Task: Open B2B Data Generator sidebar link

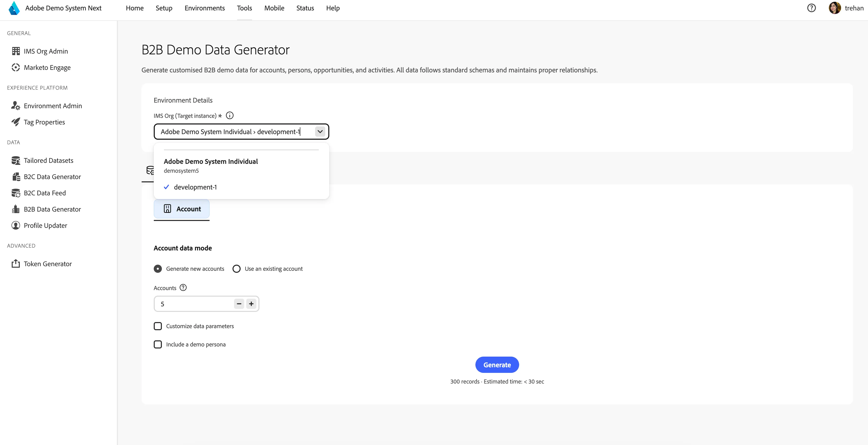Action: [x=52, y=209]
